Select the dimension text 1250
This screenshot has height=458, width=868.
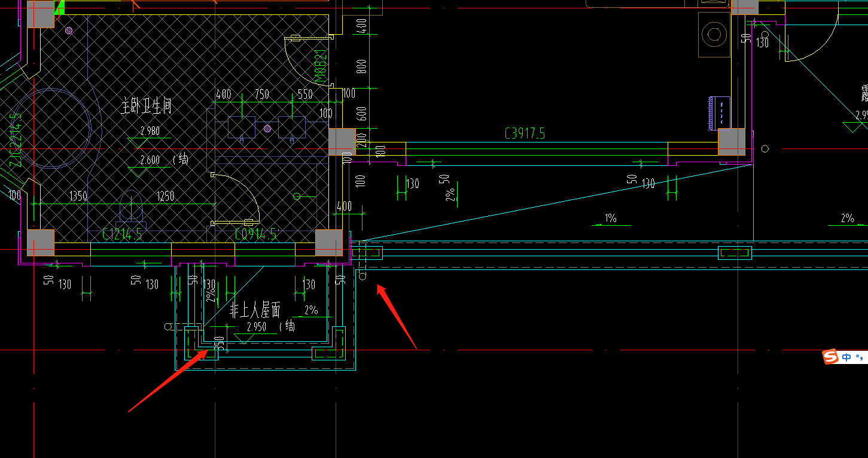click(x=166, y=196)
